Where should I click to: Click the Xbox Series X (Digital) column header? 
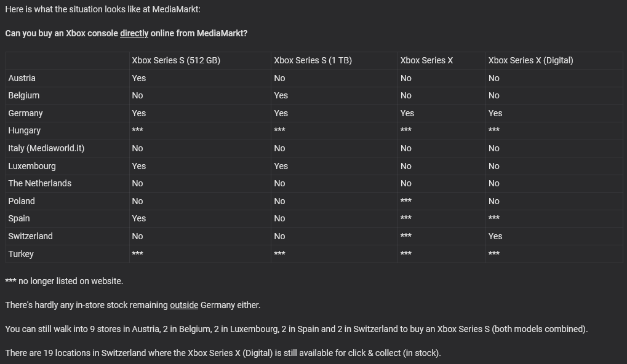(530, 60)
